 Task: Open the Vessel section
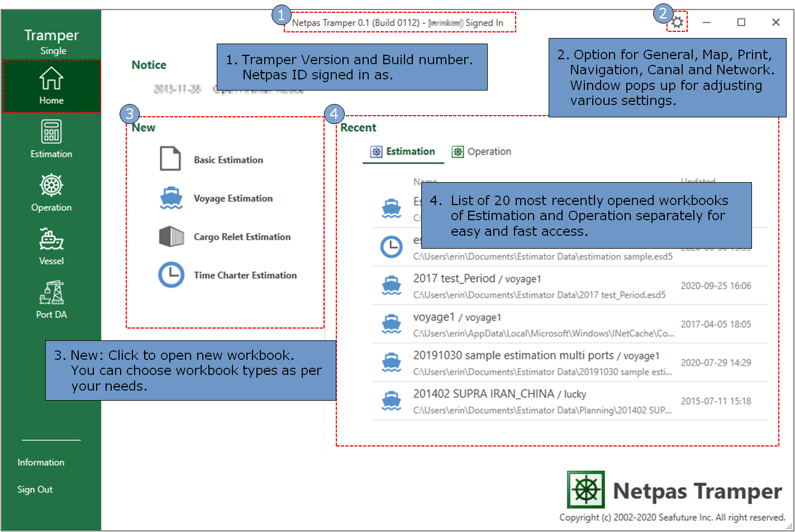click(51, 246)
